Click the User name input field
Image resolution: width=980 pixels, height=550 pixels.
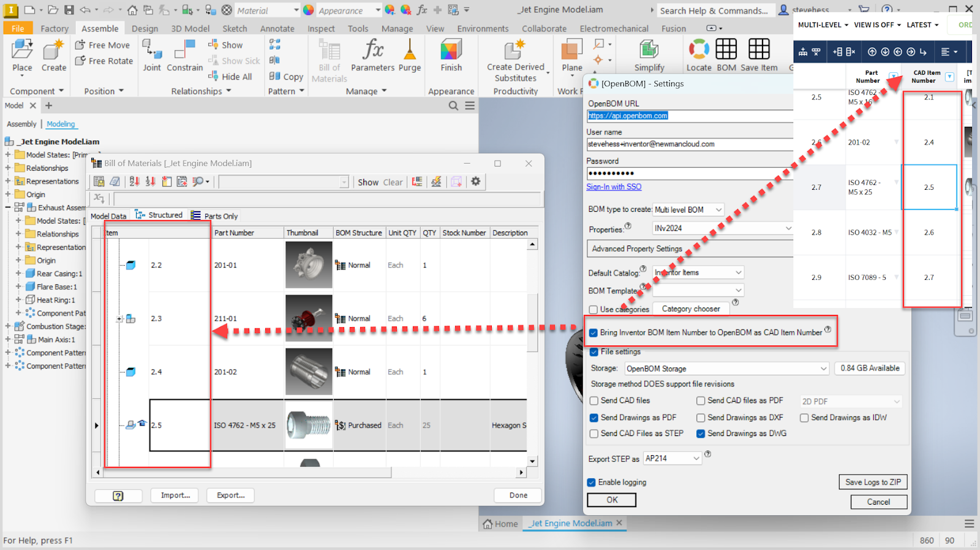pyautogui.click(x=690, y=144)
